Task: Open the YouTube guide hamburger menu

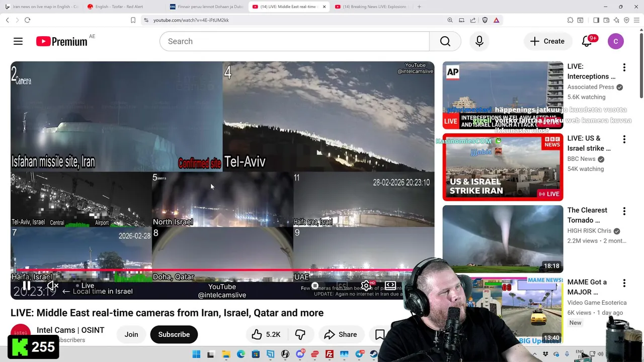Action: (x=18, y=41)
